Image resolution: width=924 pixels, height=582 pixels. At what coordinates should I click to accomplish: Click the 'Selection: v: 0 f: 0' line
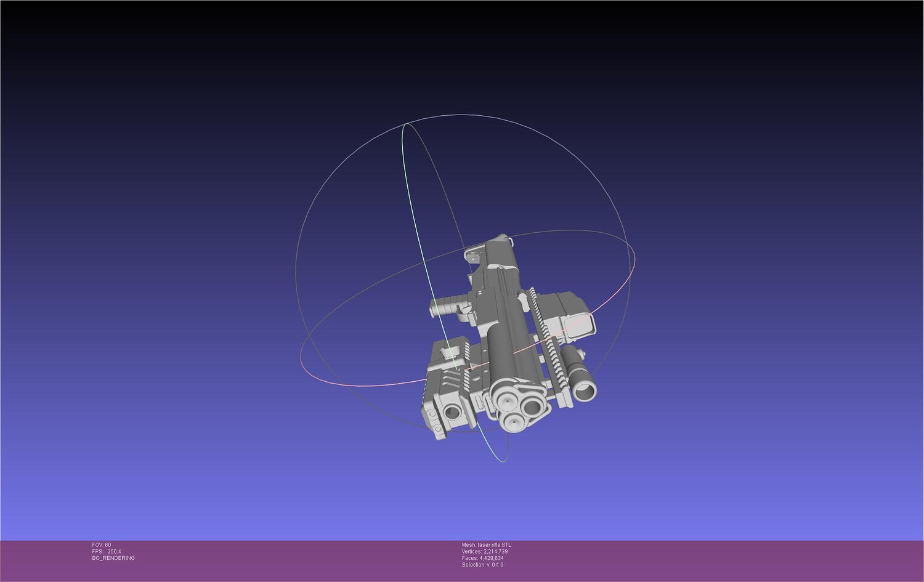click(x=482, y=565)
